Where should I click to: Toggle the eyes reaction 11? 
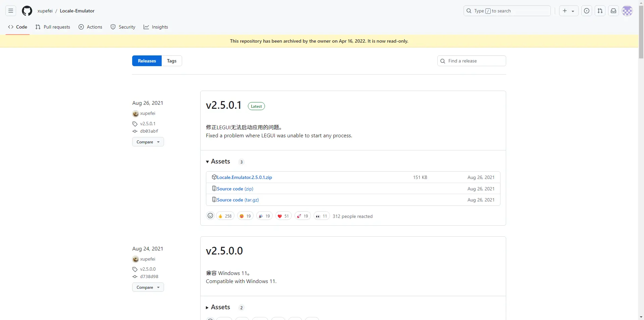(322, 216)
